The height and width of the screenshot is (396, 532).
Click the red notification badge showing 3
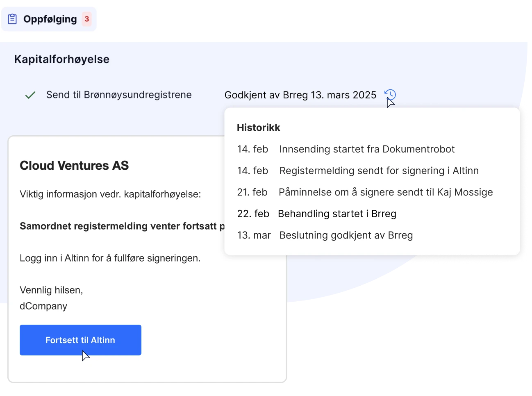(x=86, y=19)
